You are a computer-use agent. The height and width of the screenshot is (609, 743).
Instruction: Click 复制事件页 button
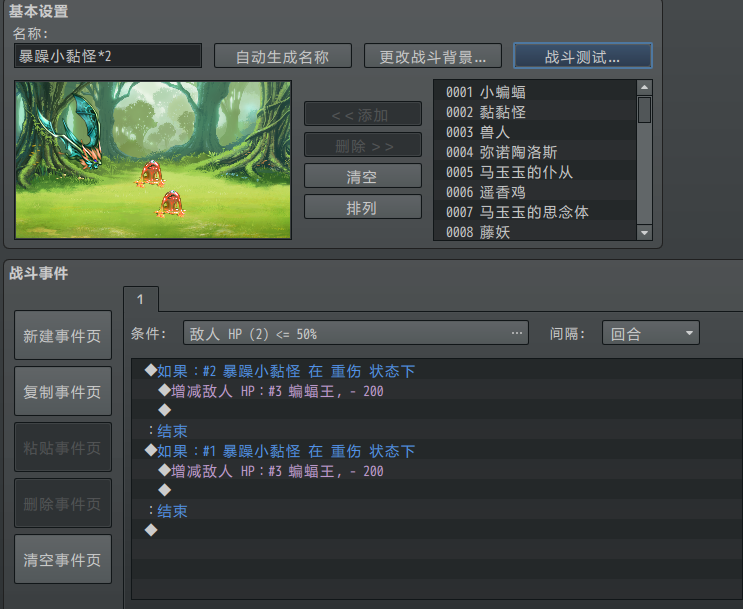63,391
